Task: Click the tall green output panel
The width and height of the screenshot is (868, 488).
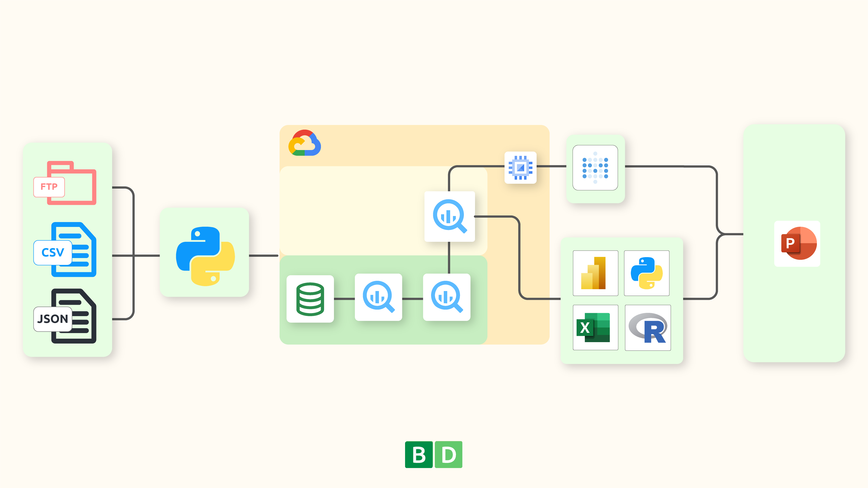Action: 794,320
